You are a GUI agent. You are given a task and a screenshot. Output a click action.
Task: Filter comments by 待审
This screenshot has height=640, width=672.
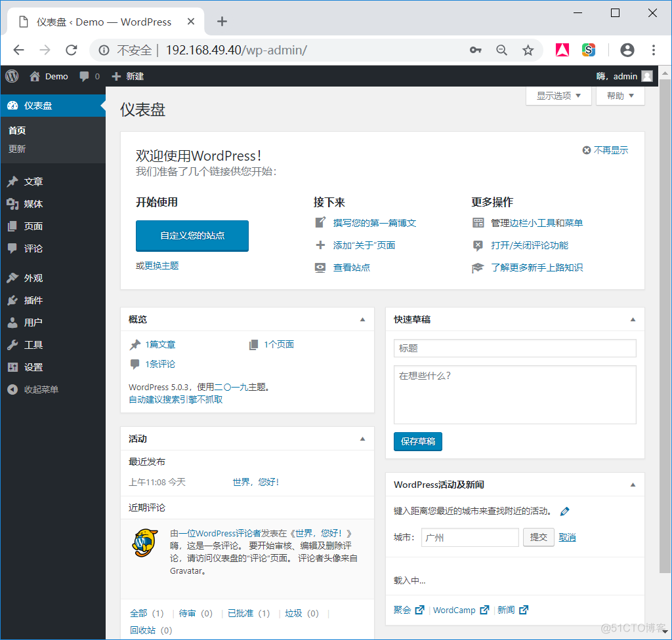point(187,613)
